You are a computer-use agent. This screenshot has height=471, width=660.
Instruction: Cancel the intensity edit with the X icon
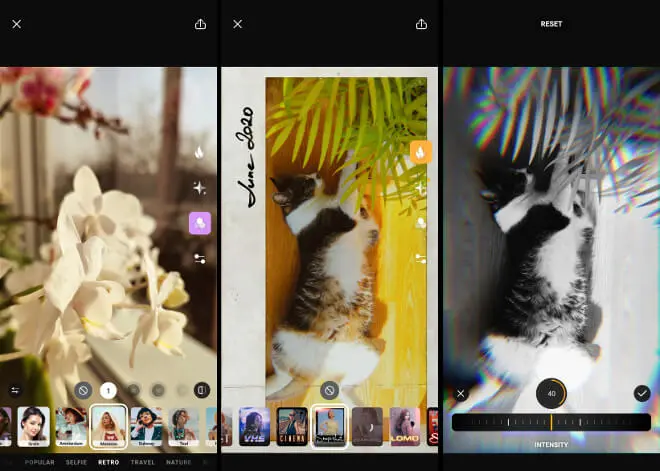coord(461,393)
